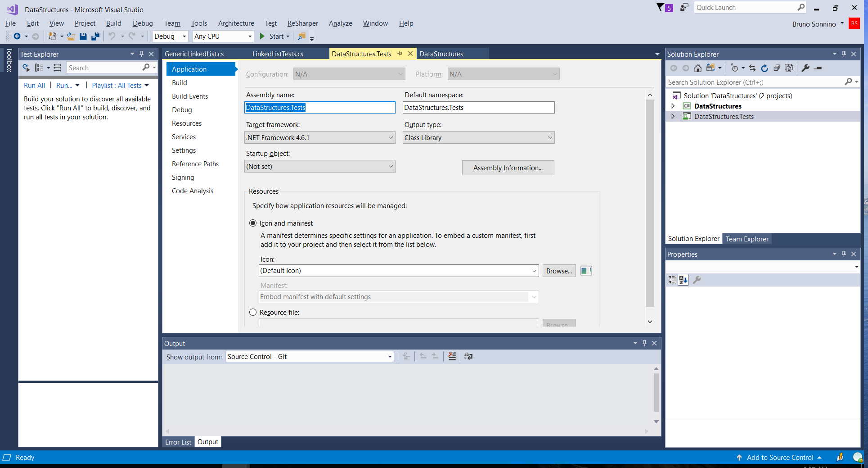Select the Resource file radio button

[253, 312]
